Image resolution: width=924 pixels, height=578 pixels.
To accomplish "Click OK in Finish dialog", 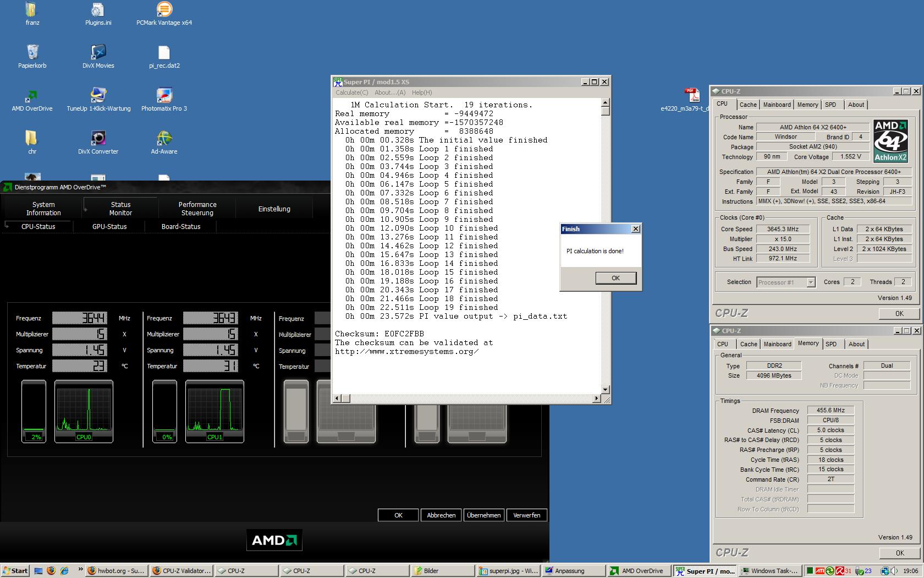I will tap(615, 278).
